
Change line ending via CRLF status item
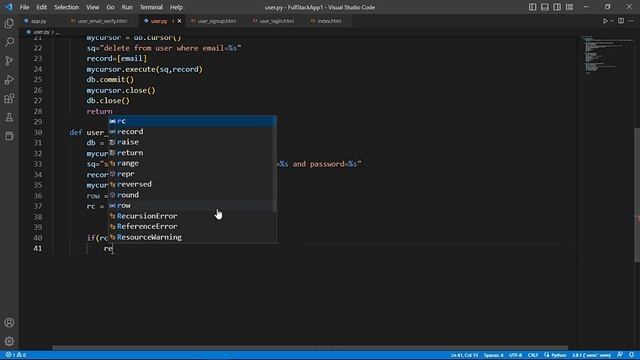[x=533, y=355]
